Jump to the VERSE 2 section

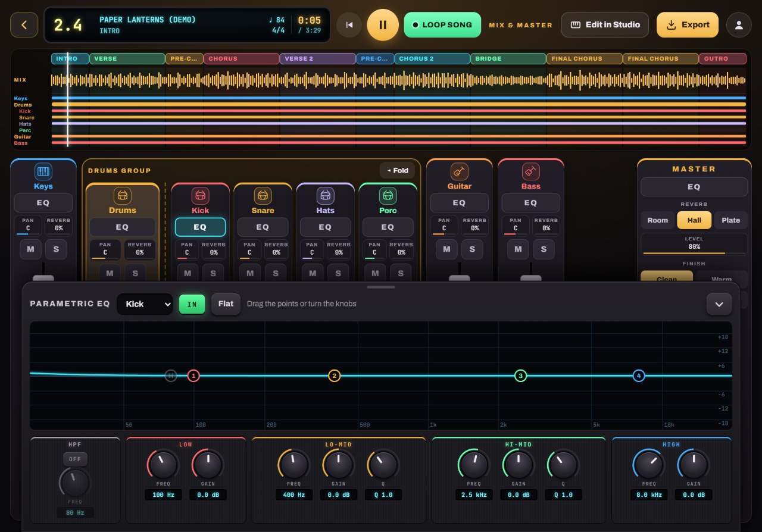click(318, 58)
